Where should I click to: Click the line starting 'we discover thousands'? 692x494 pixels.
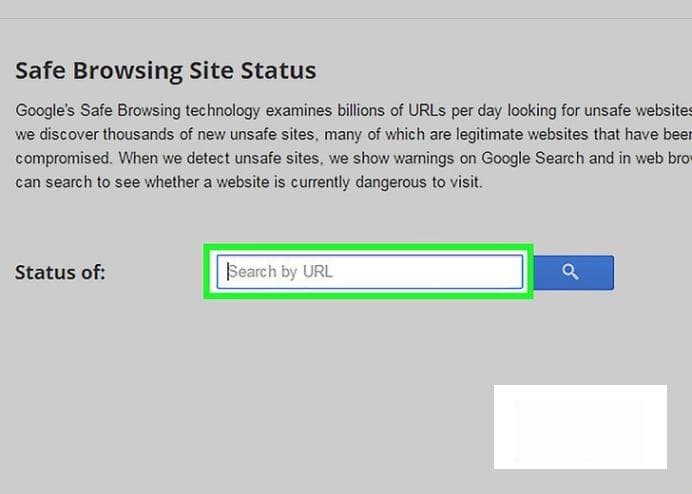click(354, 134)
